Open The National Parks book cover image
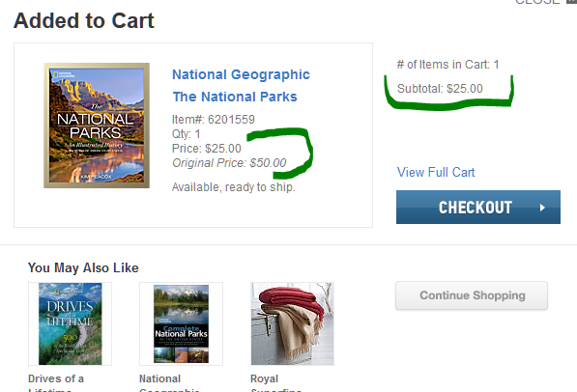Image resolution: width=577 pixels, height=392 pixels. pos(97,126)
